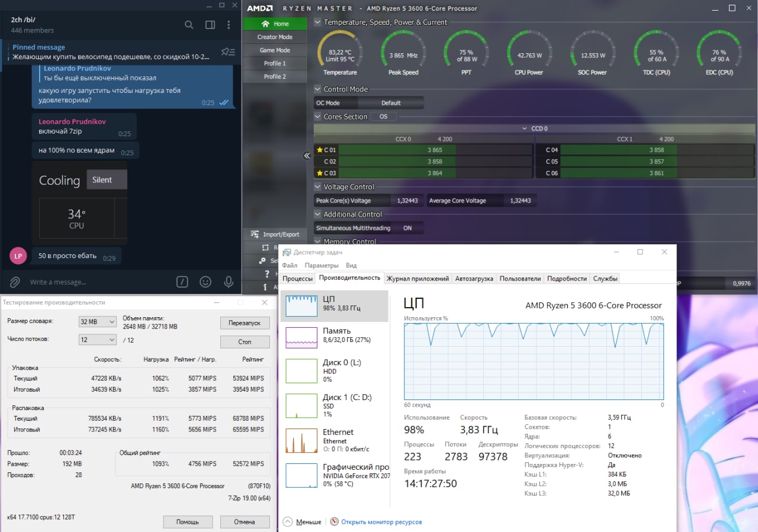
Task: Switch to the Автозагрузка tab
Action: (474, 278)
